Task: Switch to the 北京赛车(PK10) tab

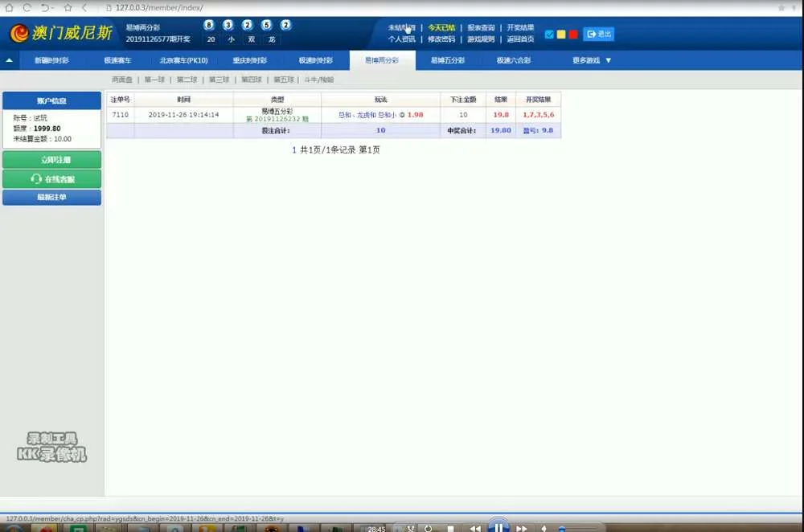Action: (x=183, y=60)
